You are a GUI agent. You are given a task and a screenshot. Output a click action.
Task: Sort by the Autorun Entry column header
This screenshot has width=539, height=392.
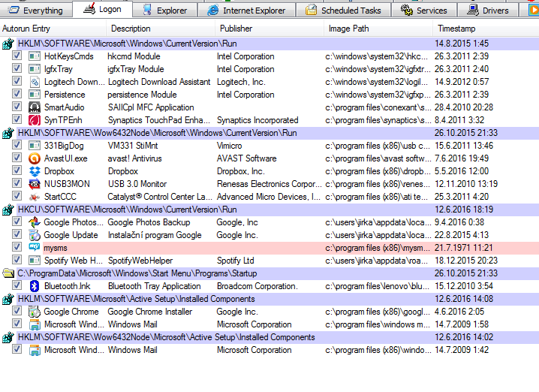(53, 29)
